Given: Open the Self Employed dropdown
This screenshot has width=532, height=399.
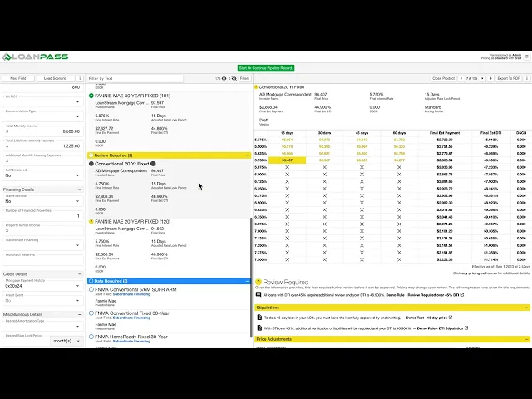Looking at the screenshot, I should [42, 175].
